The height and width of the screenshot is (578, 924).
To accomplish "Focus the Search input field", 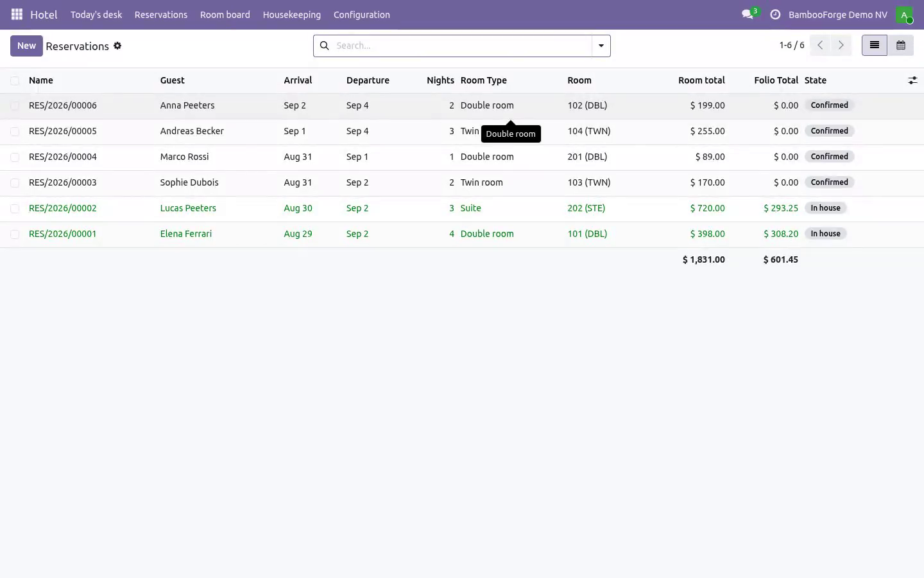I will pos(462,46).
